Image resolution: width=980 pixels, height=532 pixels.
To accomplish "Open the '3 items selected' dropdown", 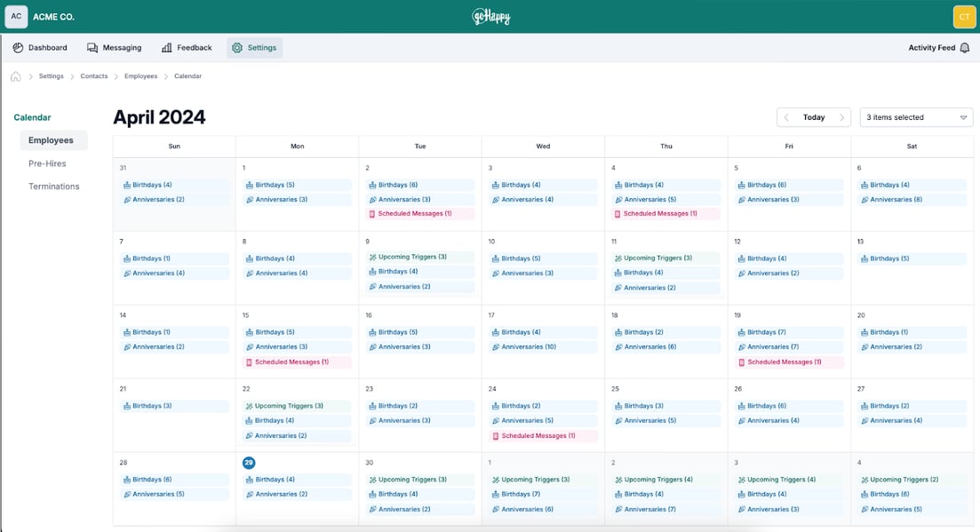I will point(916,117).
